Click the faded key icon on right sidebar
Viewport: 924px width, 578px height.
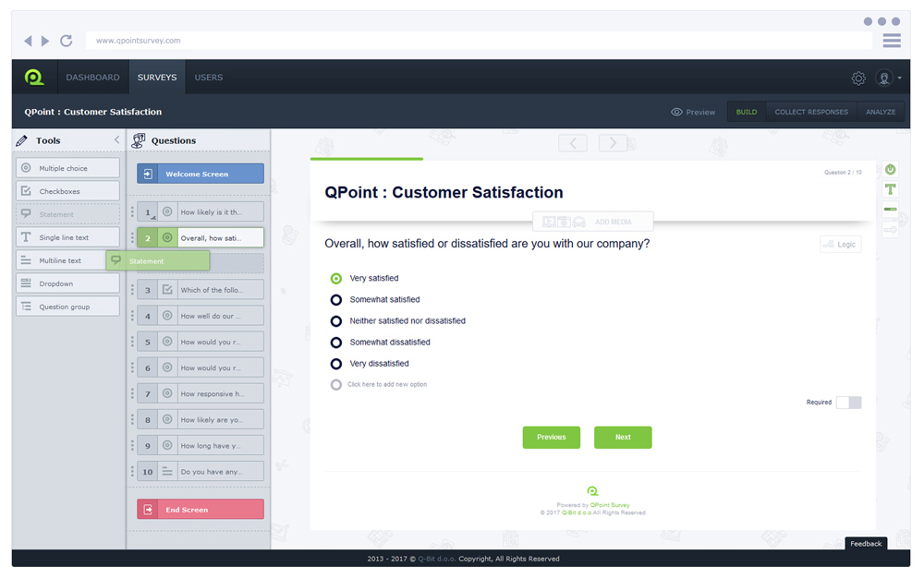tap(891, 230)
